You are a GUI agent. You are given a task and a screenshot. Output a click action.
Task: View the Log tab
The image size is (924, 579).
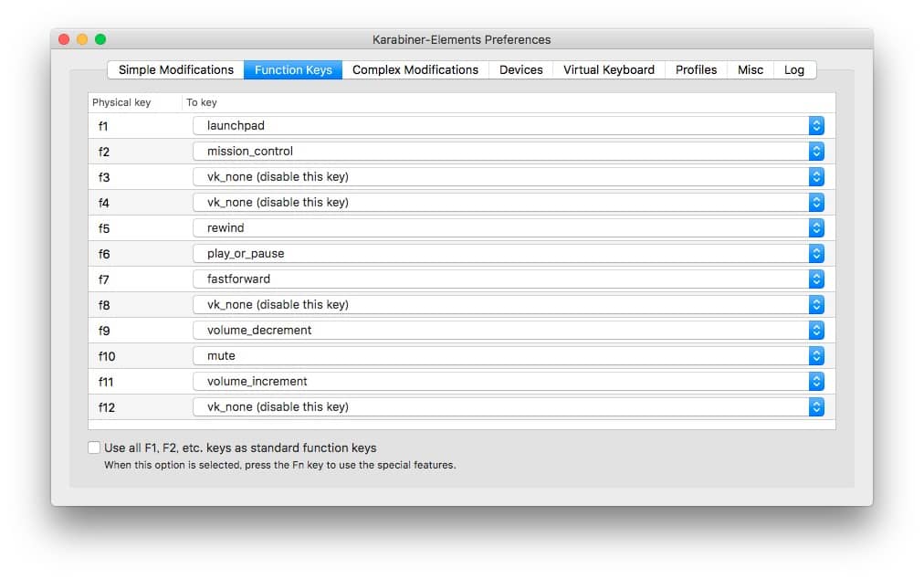[793, 69]
